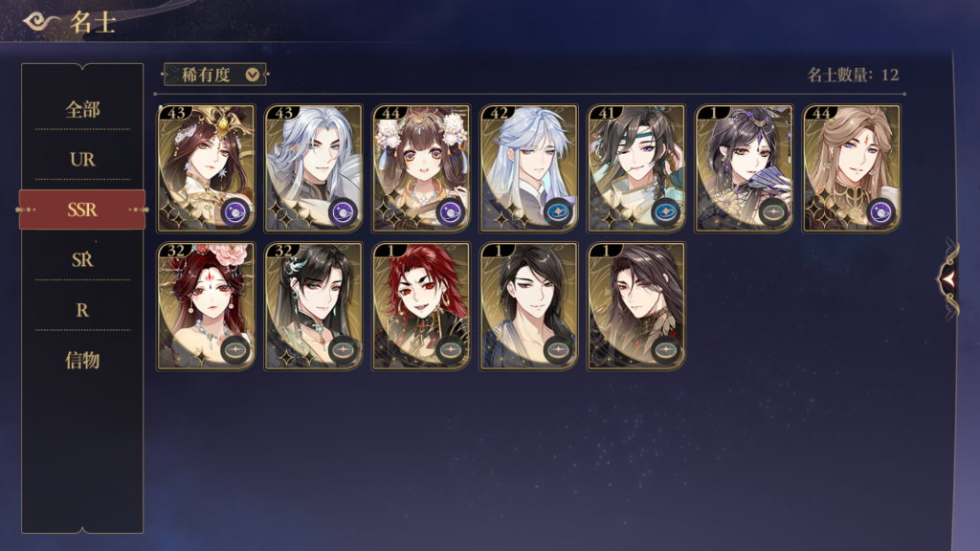Open the level 1 purple-fan character card
Screen dimensions: 980x551
pos(743,168)
